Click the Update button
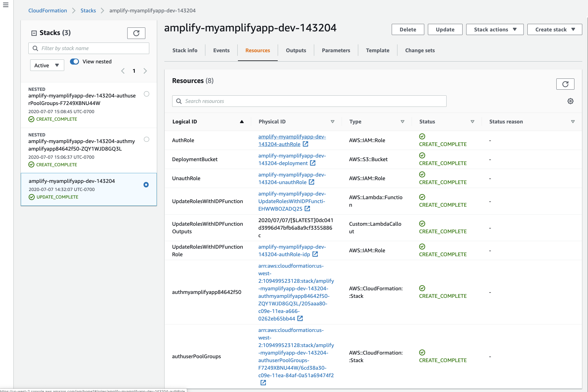 445,30
